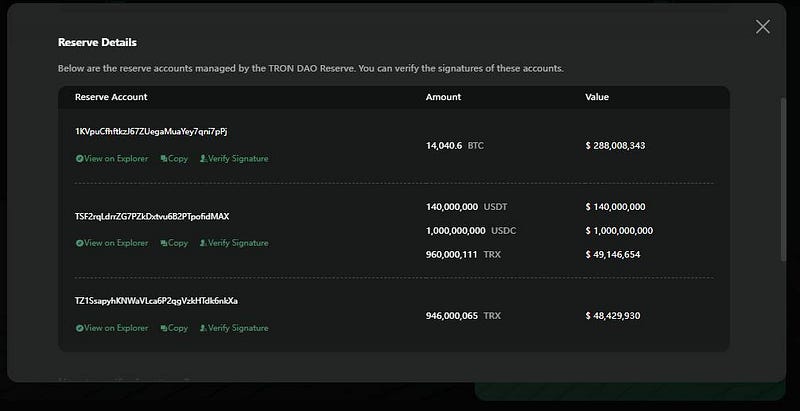Image resolution: width=800 pixels, height=411 pixels.
Task: Click the Amount column header
Action: point(443,97)
